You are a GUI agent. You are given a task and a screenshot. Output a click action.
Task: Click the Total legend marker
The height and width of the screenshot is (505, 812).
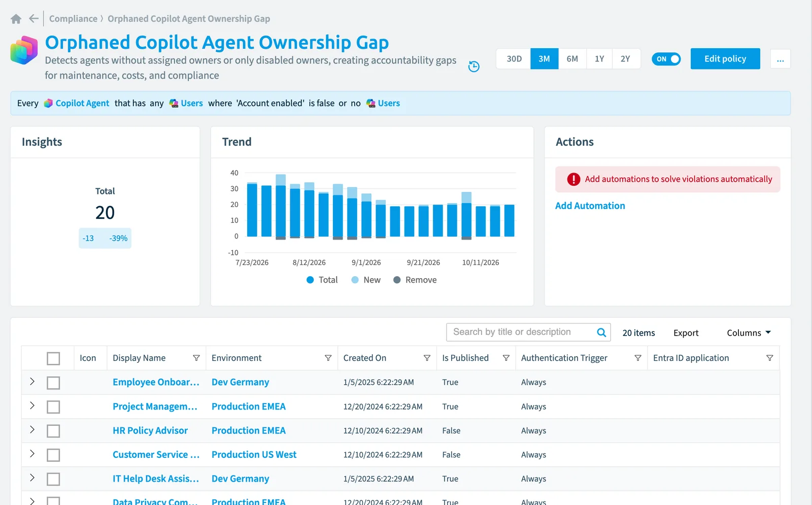point(310,280)
